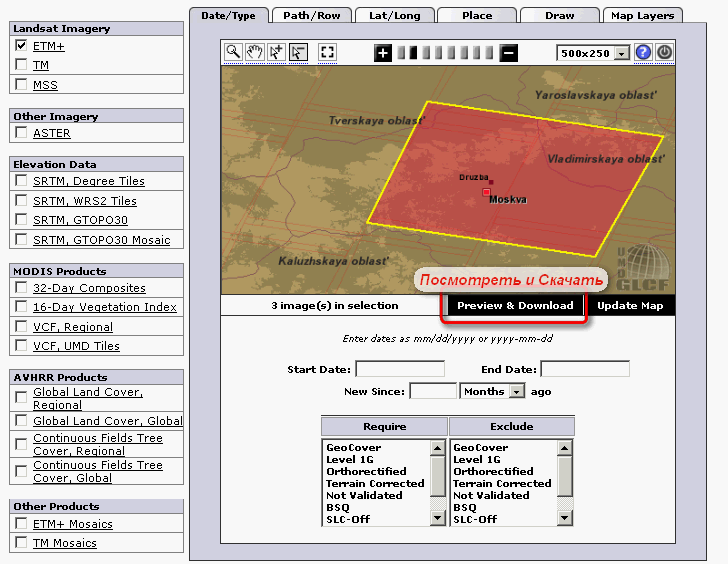Screen dimensions: 728x564
Task: Click the active black zoom level bar
Action: coord(413,53)
